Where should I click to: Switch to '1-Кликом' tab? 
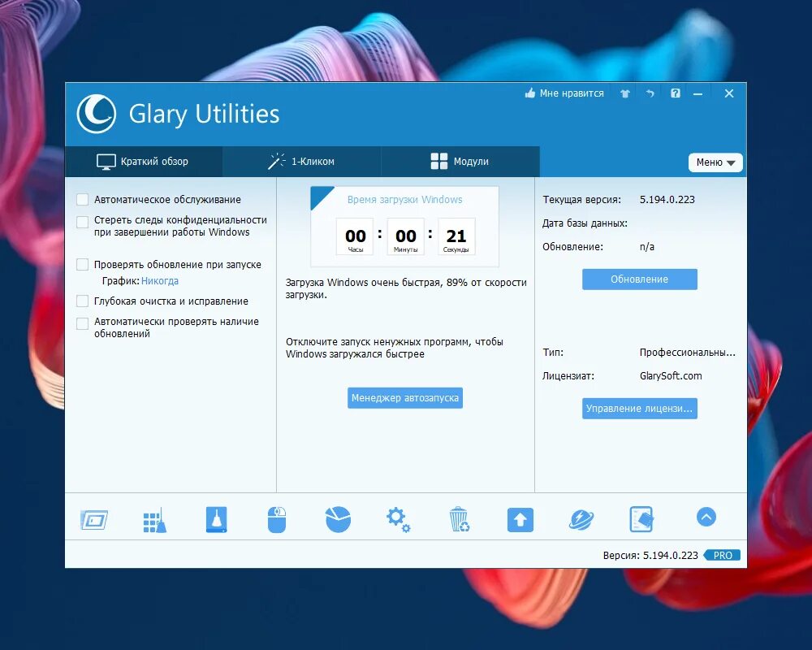click(x=302, y=161)
